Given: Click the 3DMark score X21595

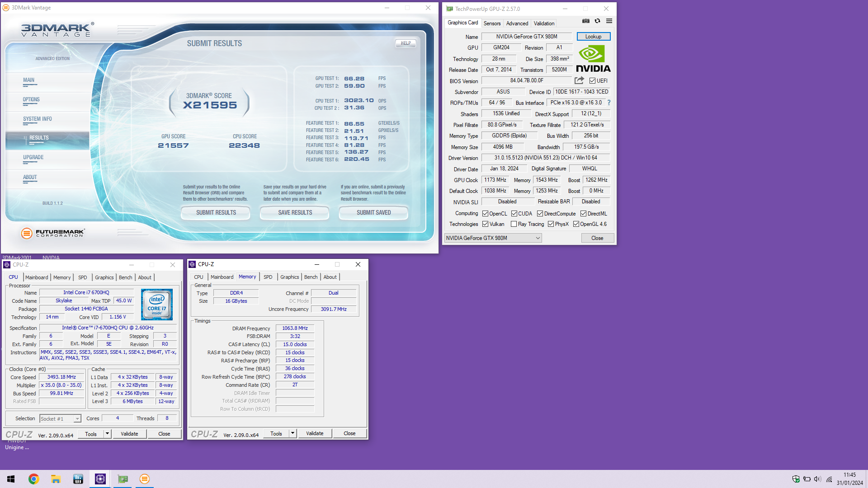Looking at the screenshot, I should [210, 105].
